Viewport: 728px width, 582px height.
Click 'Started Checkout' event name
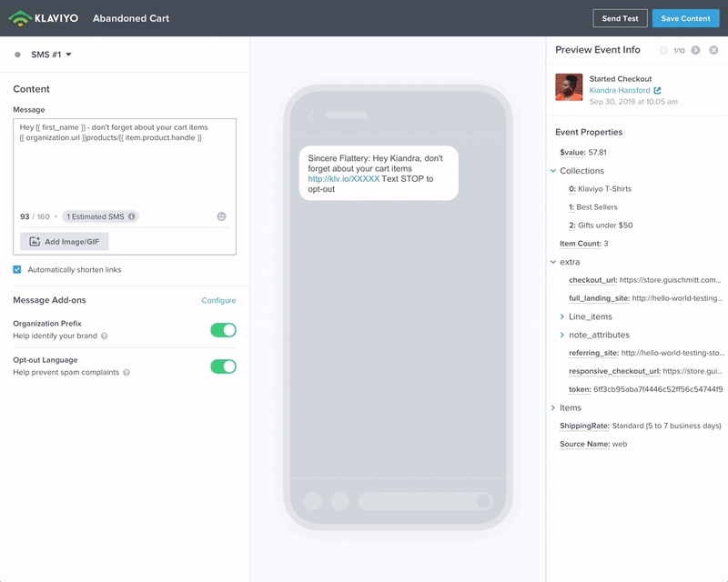tap(621, 79)
